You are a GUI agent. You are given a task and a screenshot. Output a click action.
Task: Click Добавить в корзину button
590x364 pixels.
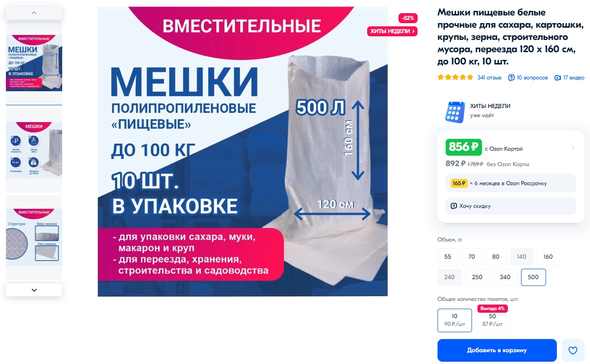point(497,350)
